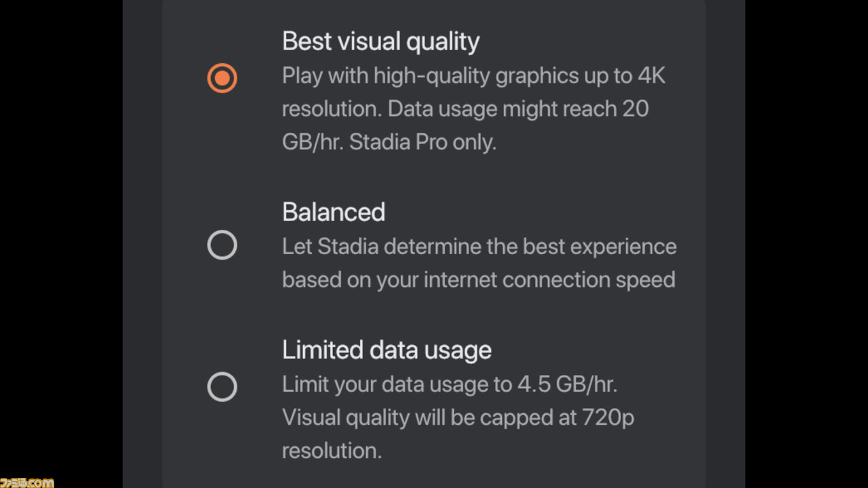Click the 'Balanced' option heading
The width and height of the screenshot is (868, 488).
coord(334,212)
